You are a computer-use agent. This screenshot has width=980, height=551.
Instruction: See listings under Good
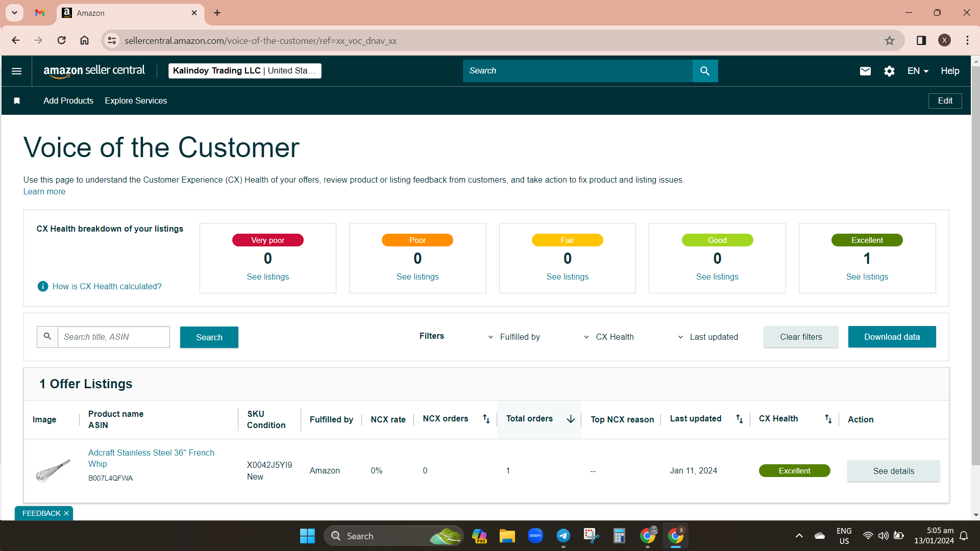point(717,277)
